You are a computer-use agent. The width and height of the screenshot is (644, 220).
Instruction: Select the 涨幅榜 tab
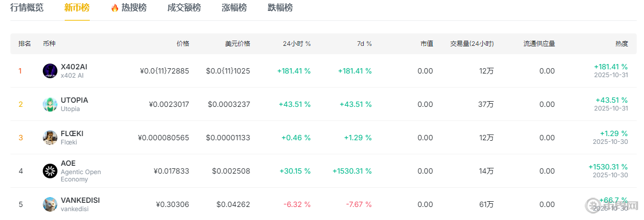click(x=234, y=8)
